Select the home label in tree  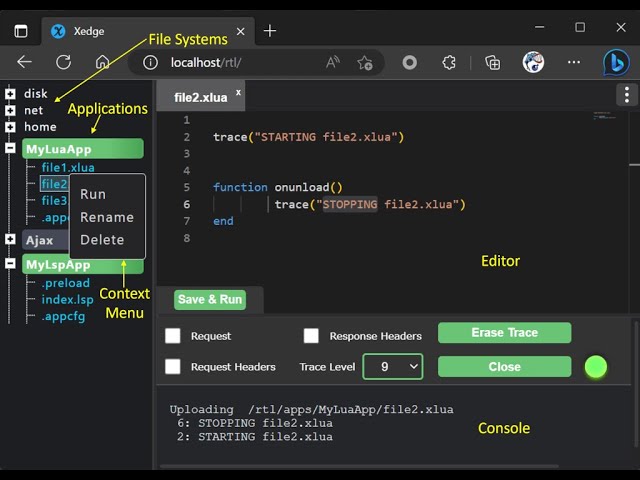(x=40, y=127)
